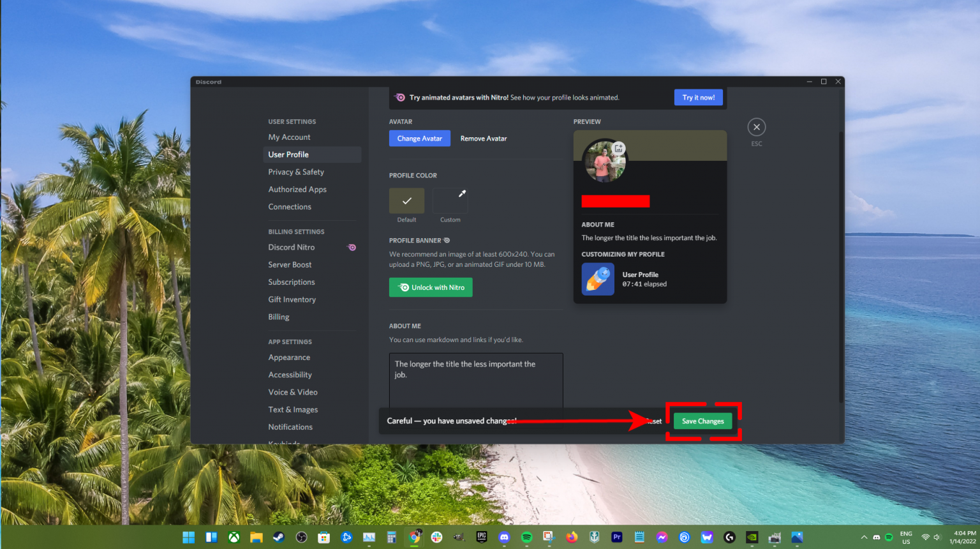
Task: Show hidden system tray icons
Action: [864, 538]
